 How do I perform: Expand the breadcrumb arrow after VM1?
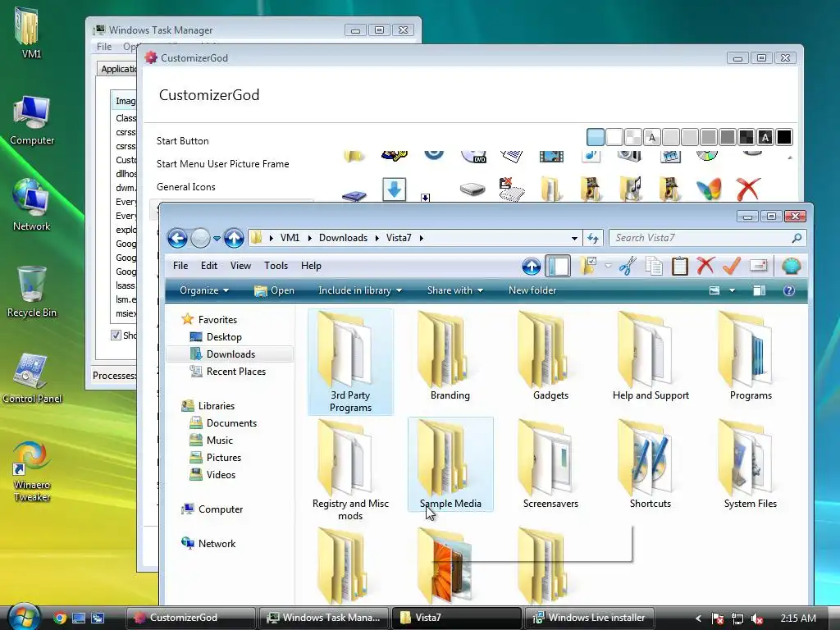click(309, 238)
